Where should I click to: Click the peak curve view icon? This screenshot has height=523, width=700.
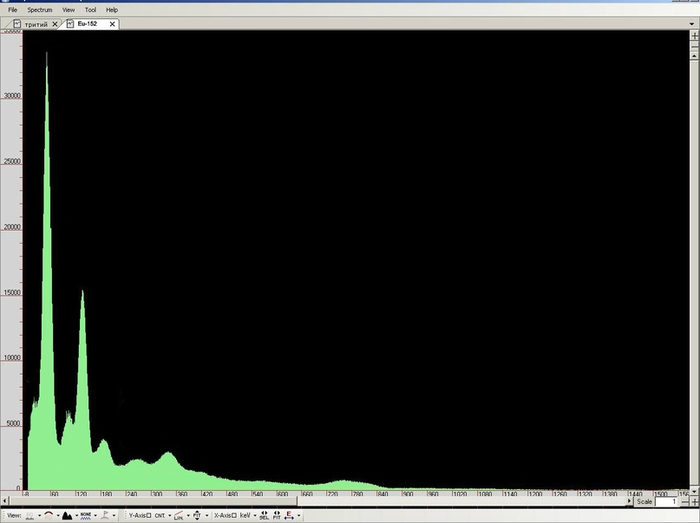point(48,515)
